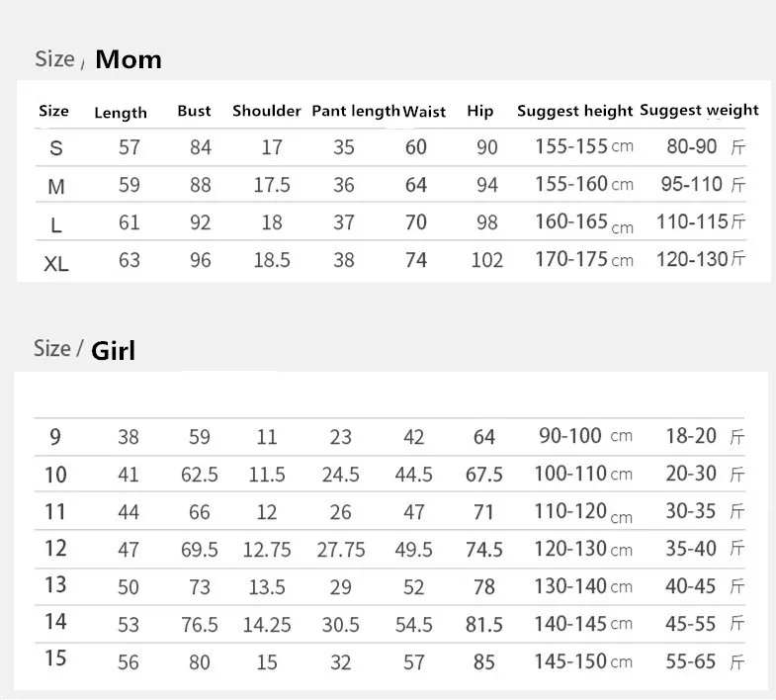Select the Length column header
Viewport: 776px width, 700px height.
pyautogui.click(x=121, y=113)
